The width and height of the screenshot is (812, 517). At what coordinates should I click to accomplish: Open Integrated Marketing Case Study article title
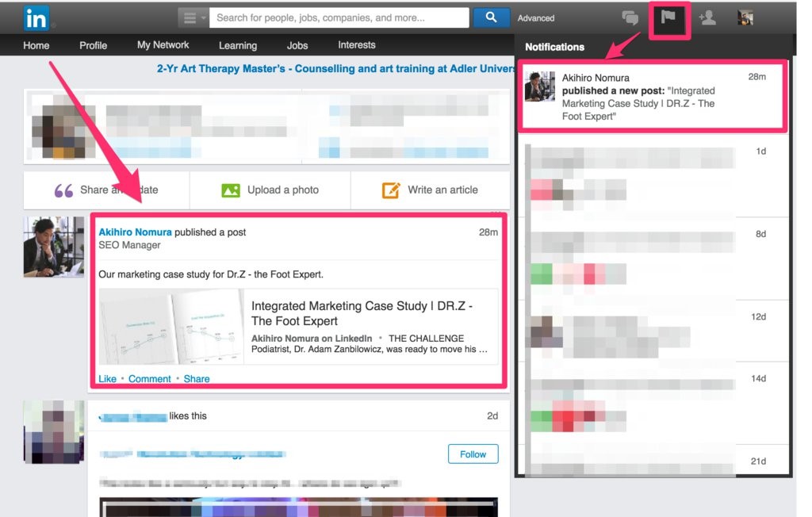pyautogui.click(x=362, y=313)
